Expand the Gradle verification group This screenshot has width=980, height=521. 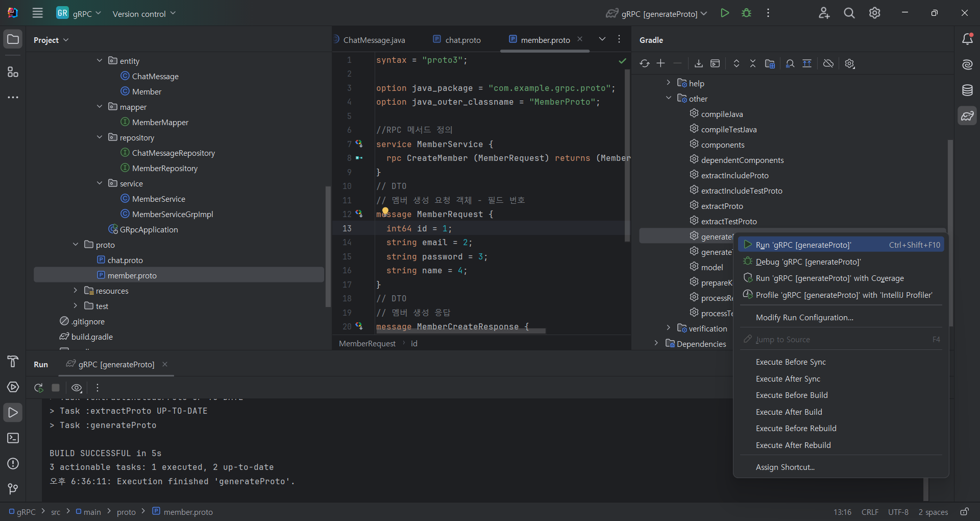(x=669, y=328)
